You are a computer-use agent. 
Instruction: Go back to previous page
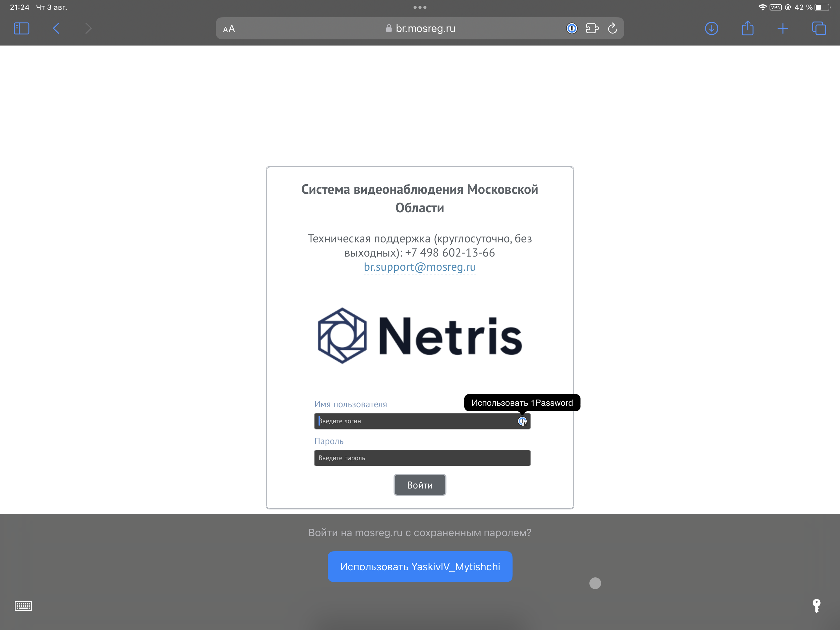point(56,29)
